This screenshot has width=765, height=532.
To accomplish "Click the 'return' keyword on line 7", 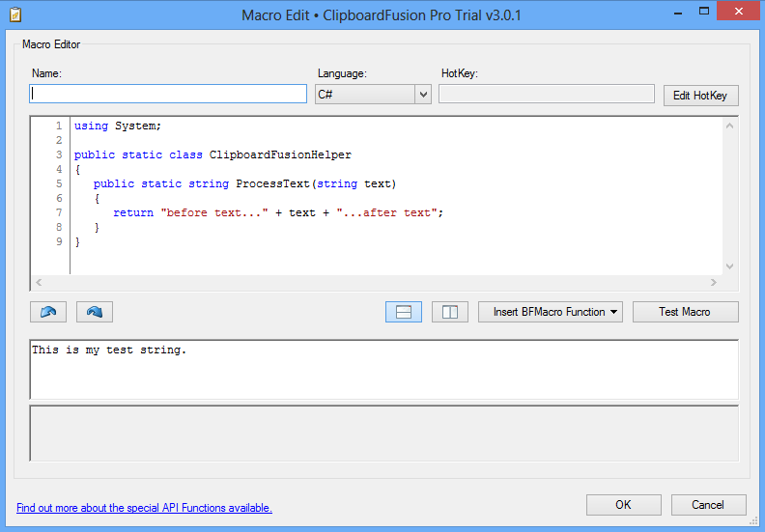I will [x=133, y=213].
